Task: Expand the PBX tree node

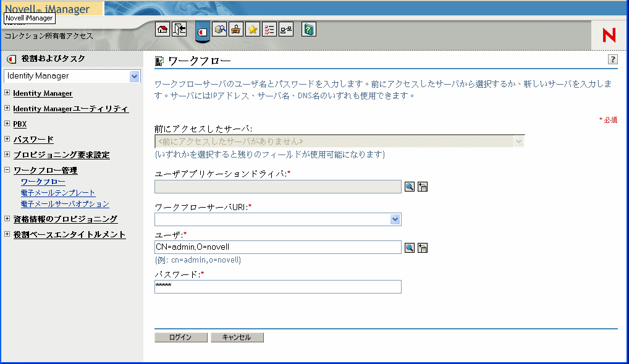Action: point(7,124)
